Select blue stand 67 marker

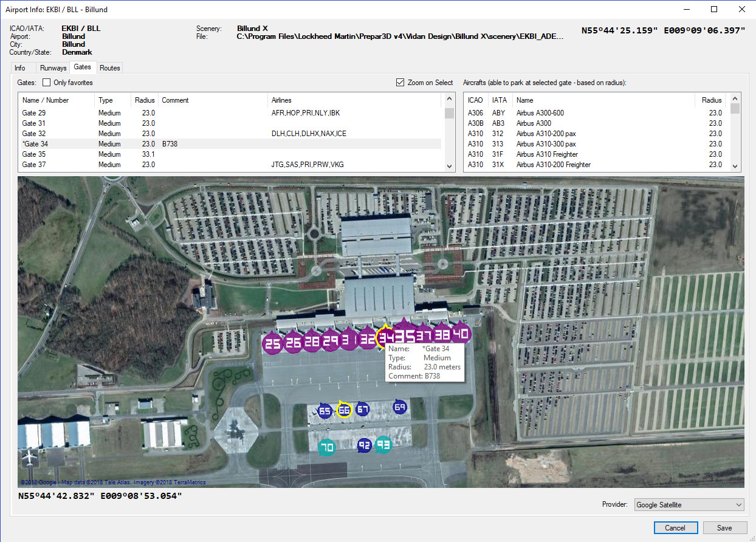362,409
